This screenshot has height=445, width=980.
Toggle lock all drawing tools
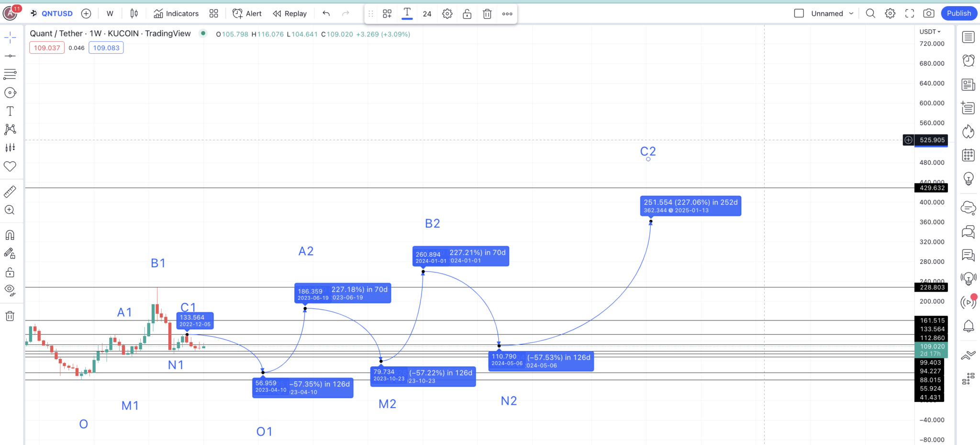pos(10,273)
